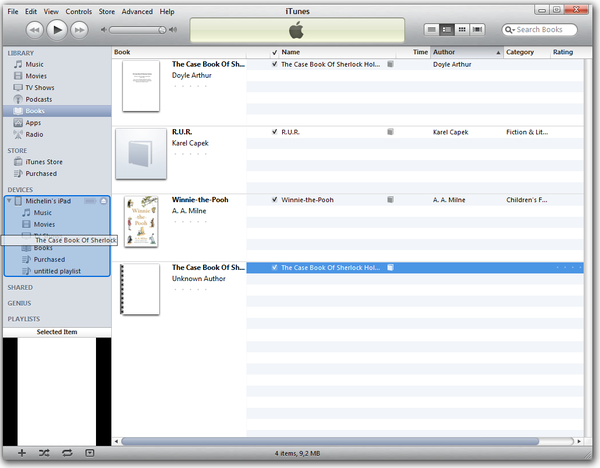The width and height of the screenshot is (600, 468).
Task: Select Books in the Library
Action: tap(57, 111)
